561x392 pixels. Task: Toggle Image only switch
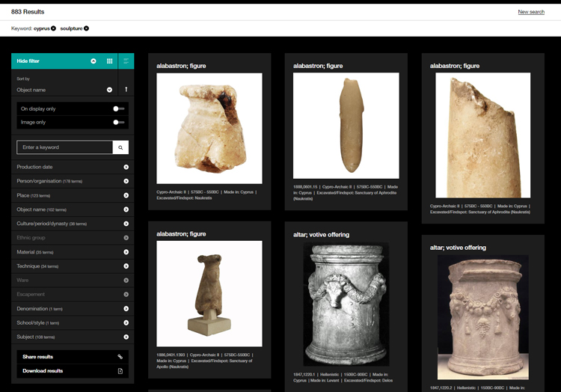(x=118, y=123)
